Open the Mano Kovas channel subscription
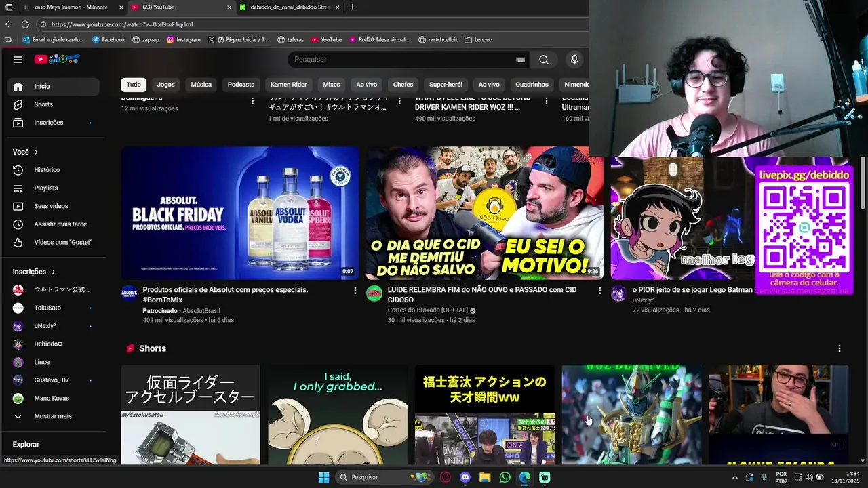This screenshot has width=868, height=488. (53, 398)
